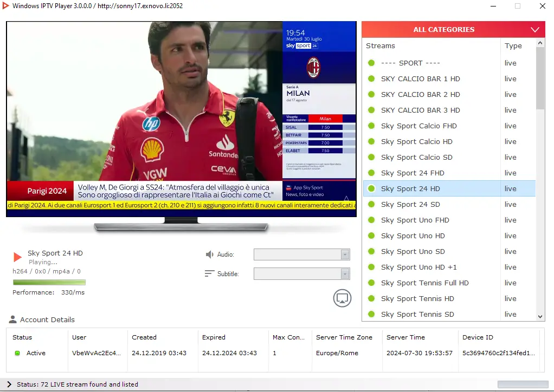Click the green performance progress bar
Viewport: 554px width, 392px height.
49,282
